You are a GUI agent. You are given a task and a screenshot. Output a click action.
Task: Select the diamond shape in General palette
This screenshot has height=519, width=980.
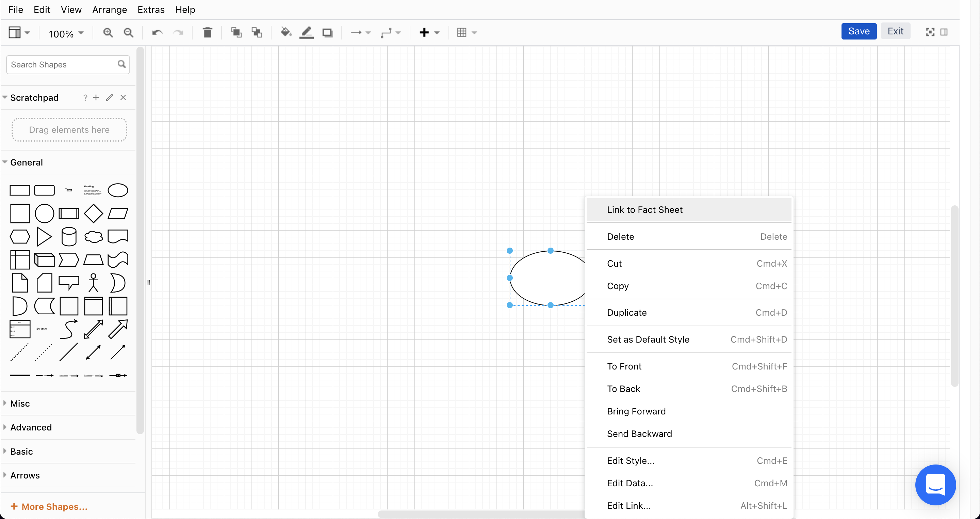(93, 213)
